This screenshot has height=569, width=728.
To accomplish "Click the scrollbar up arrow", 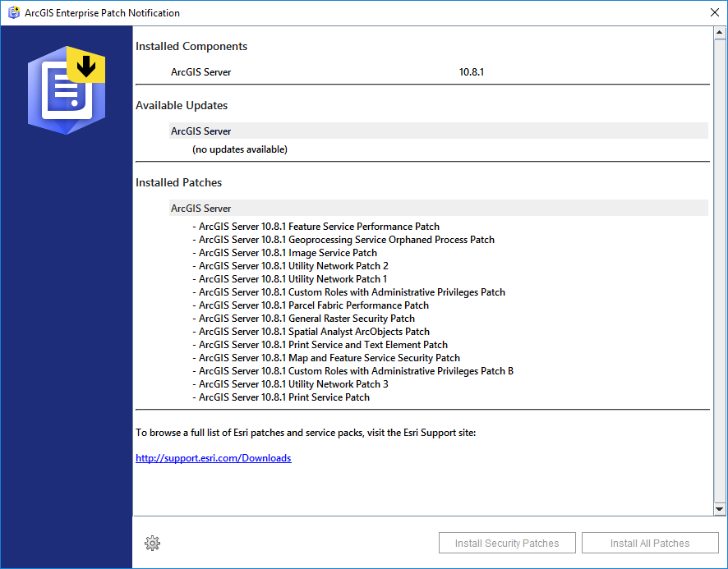I will 720,33.
